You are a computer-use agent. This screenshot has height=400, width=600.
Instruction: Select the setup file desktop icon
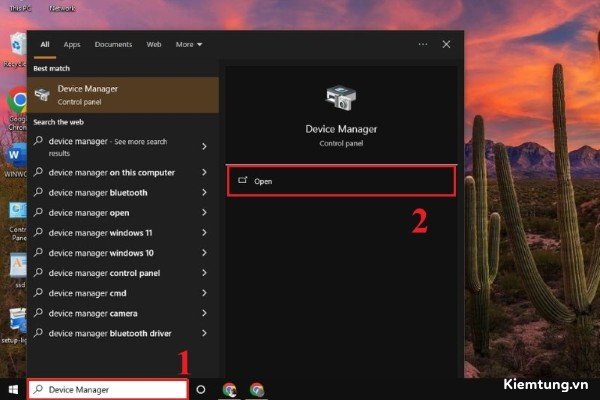(15, 325)
